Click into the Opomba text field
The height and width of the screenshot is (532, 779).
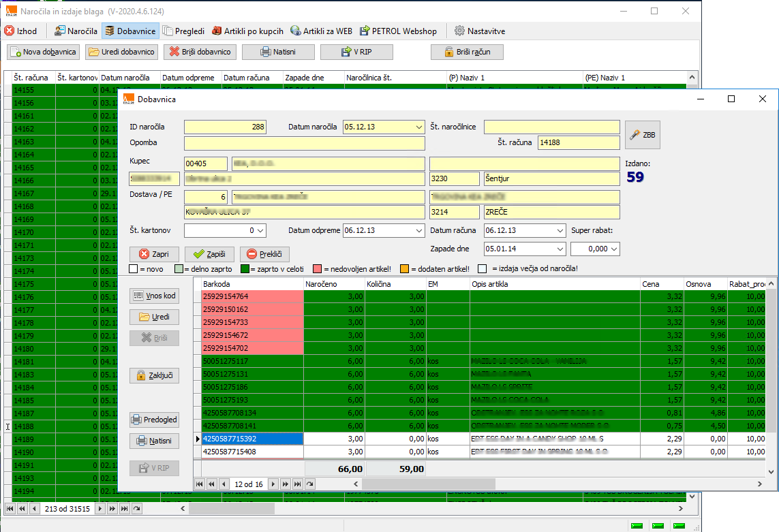tap(304, 143)
